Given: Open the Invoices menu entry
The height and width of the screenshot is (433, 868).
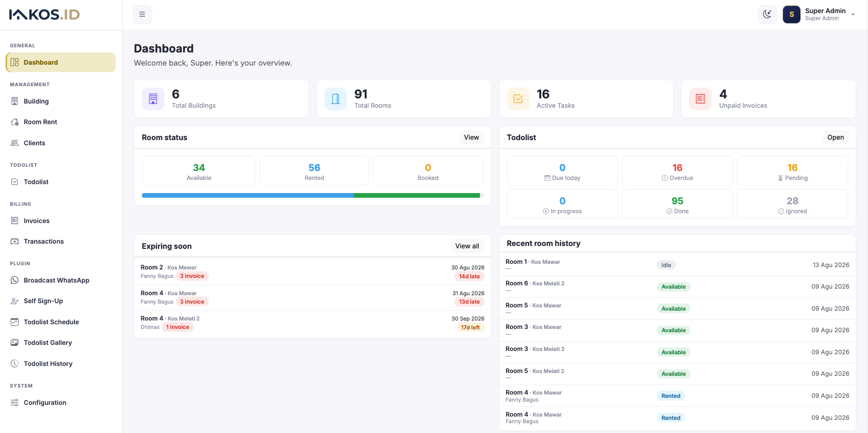Looking at the screenshot, I should 61,221.
